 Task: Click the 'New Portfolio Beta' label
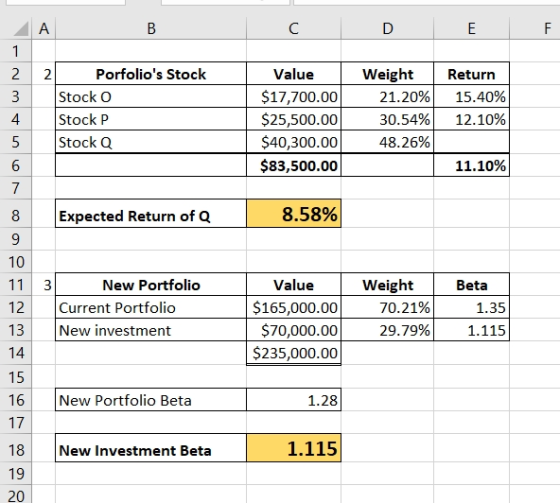(x=151, y=400)
